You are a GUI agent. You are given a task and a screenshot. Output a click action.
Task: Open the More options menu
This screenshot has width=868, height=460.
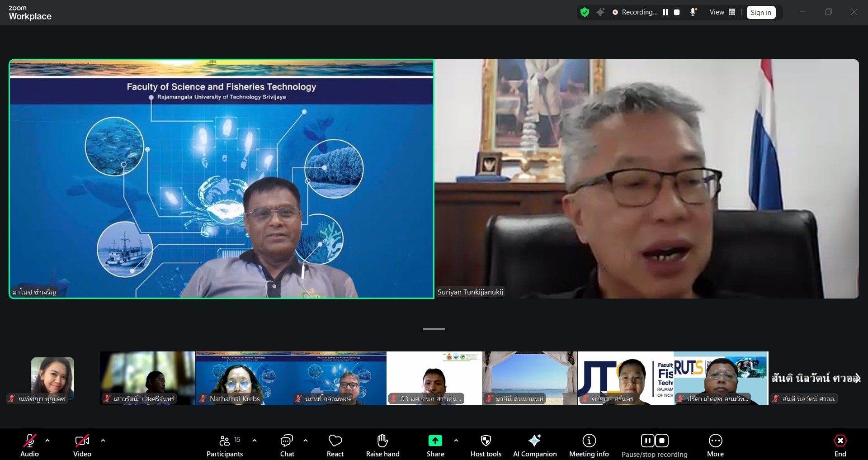pyautogui.click(x=715, y=446)
